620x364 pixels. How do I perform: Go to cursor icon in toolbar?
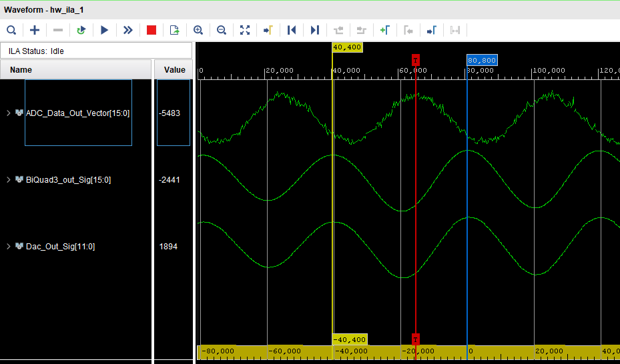[268, 30]
